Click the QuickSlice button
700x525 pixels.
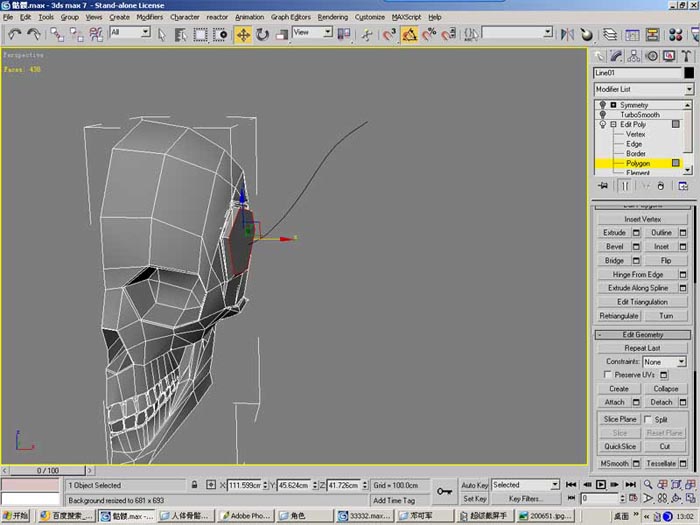[x=620, y=446]
